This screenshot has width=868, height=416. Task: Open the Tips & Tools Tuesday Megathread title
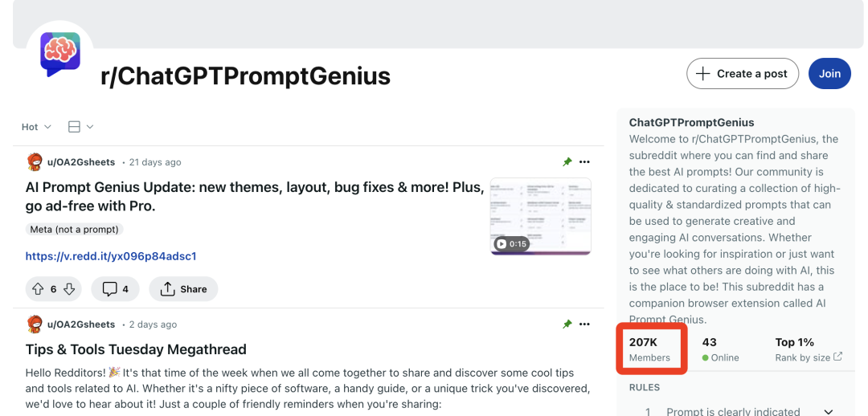[136, 349]
